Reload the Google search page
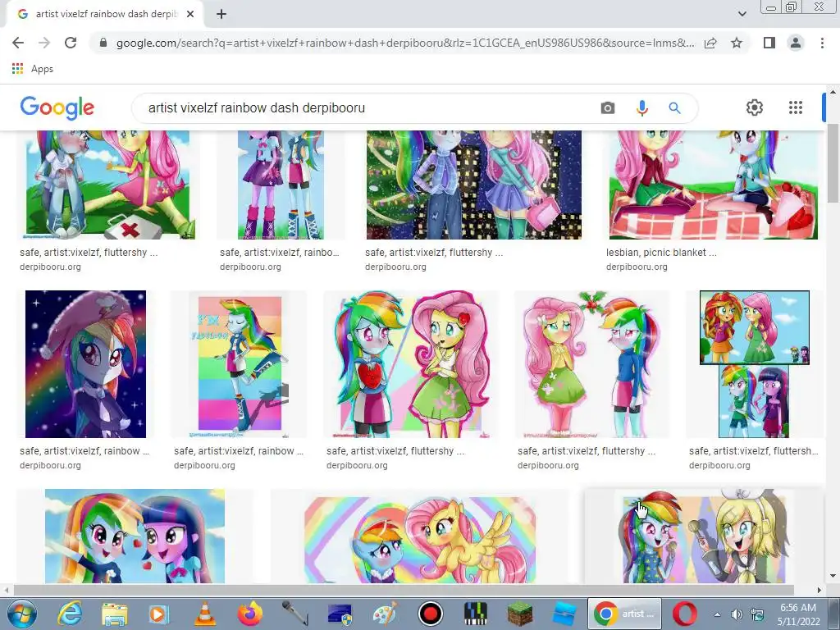 click(71, 43)
